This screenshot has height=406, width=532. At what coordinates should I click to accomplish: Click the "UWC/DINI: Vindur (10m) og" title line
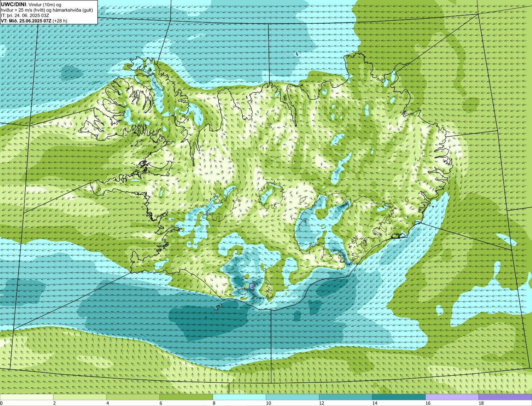click(x=31, y=4)
